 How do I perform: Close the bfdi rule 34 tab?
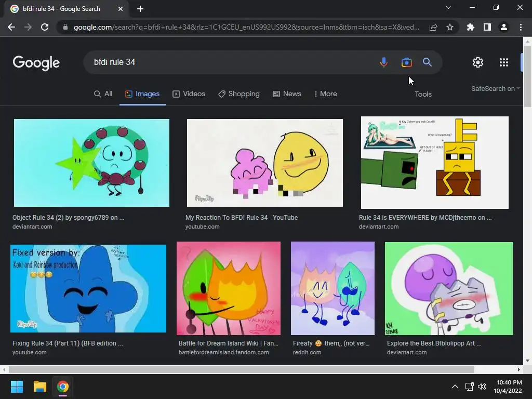(x=121, y=9)
